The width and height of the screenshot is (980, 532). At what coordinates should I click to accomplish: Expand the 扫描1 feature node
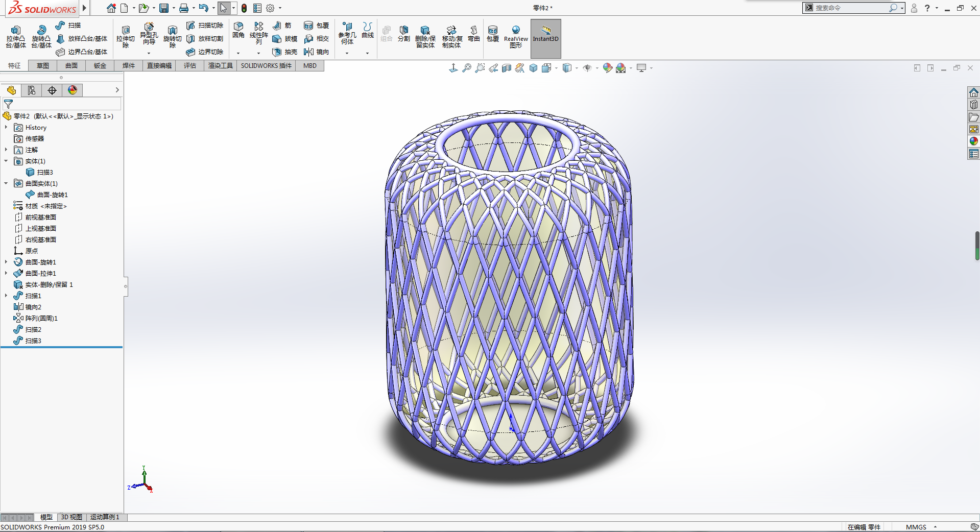point(6,296)
